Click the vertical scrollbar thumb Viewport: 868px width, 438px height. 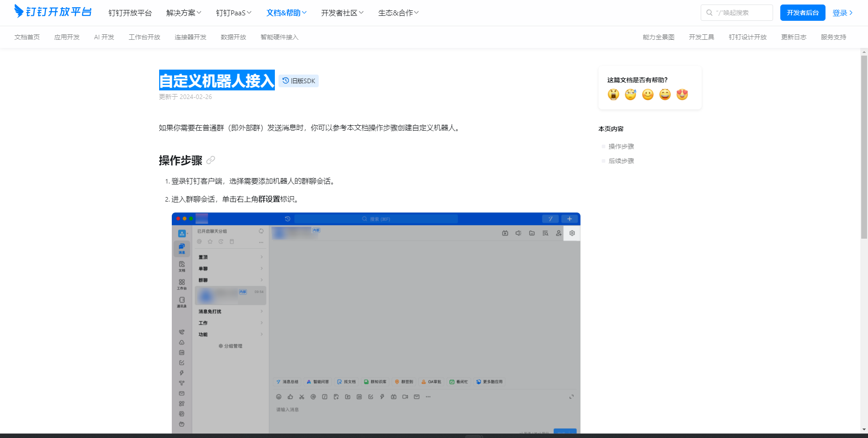click(x=864, y=147)
